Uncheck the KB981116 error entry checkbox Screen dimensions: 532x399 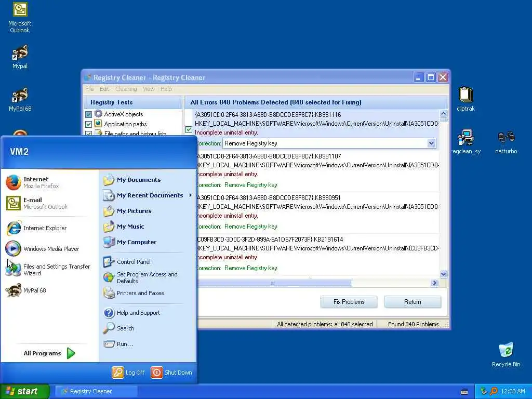tap(189, 129)
